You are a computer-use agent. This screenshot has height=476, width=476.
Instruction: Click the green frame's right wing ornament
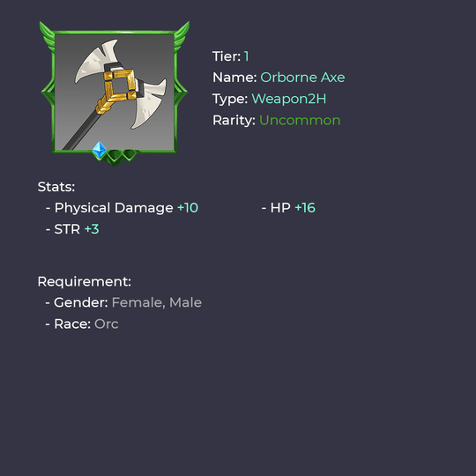tap(182, 37)
